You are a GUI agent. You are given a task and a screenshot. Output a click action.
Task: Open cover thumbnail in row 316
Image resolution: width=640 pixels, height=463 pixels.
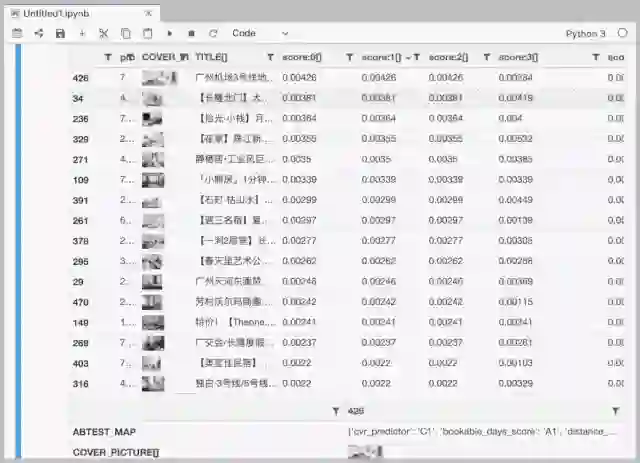pyautogui.click(x=153, y=384)
